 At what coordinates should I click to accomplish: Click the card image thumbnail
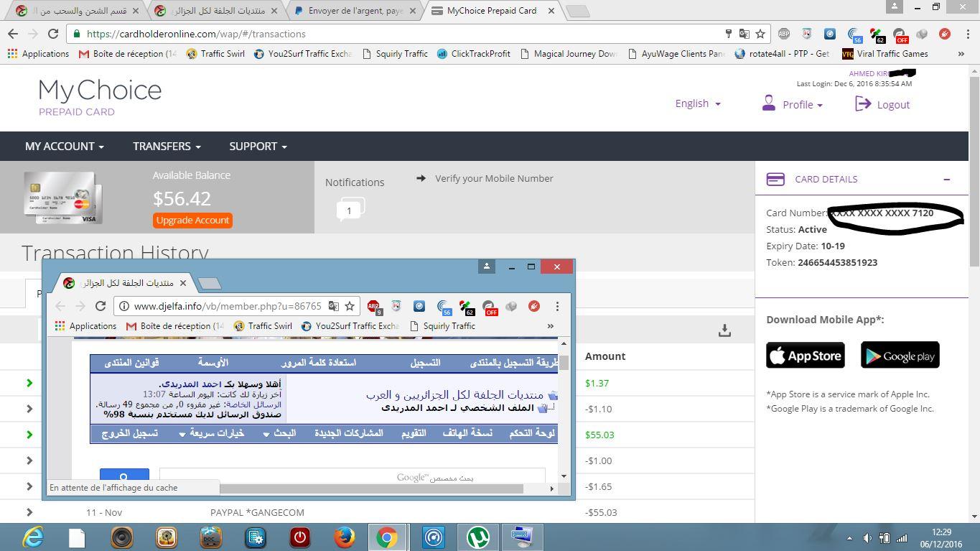click(x=63, y=198)
